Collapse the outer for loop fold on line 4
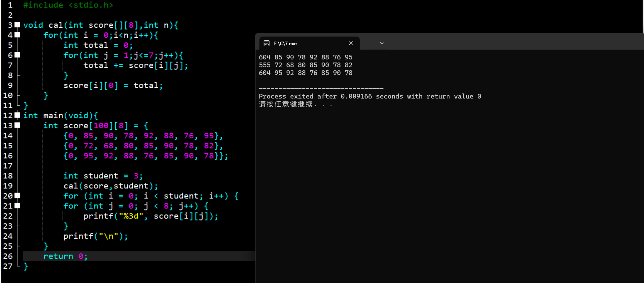The height and width of the screenshot is (283, 644). pos(17,35)
